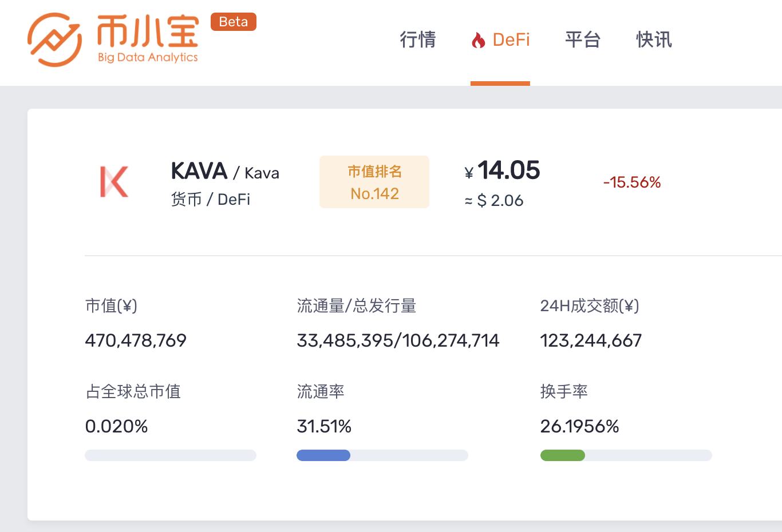Click the 26.1956% turnover rate value
The height and width of the screenshot is (532, 782).
[580, 426]
